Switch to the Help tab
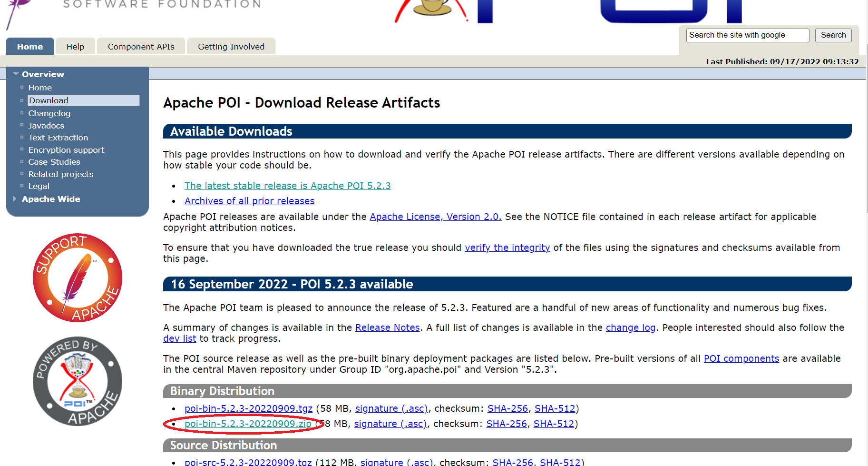The height and width of the screenshot is (466, 868). 75,46
